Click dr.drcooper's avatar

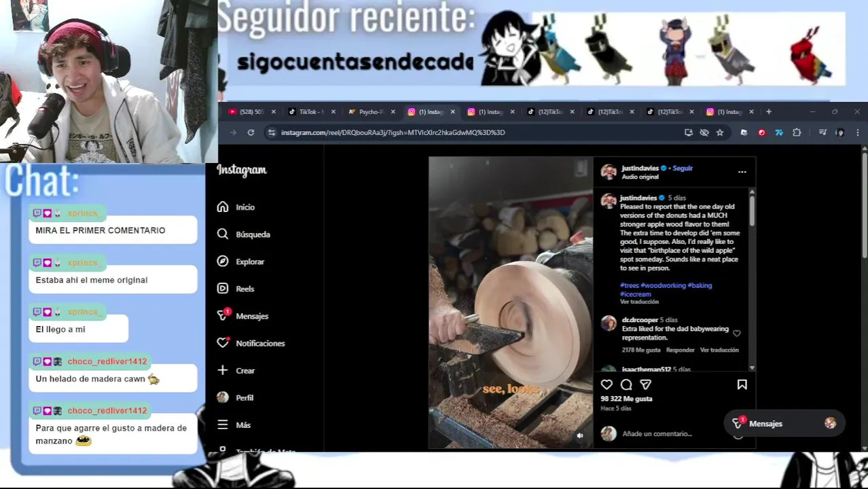[609, 323]
